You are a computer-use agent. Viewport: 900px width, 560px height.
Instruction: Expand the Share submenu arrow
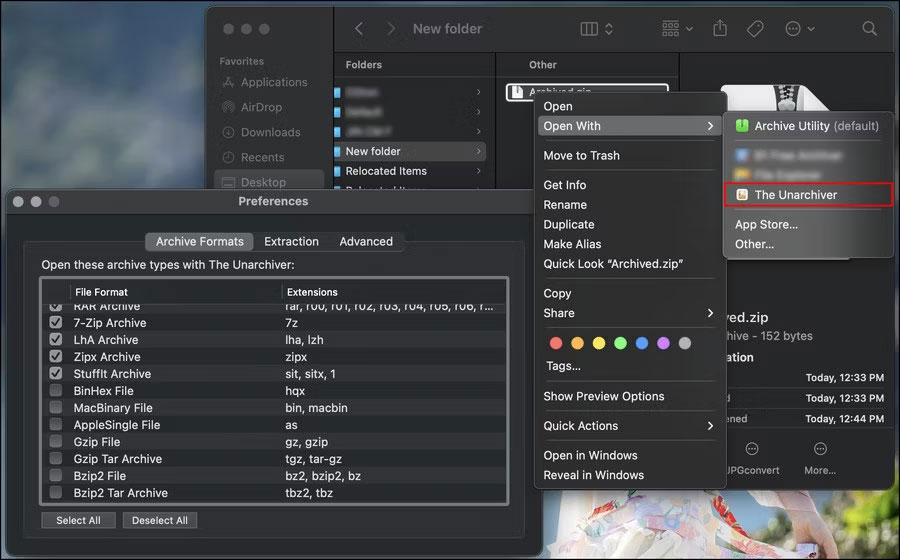click(x=711, y=313)
